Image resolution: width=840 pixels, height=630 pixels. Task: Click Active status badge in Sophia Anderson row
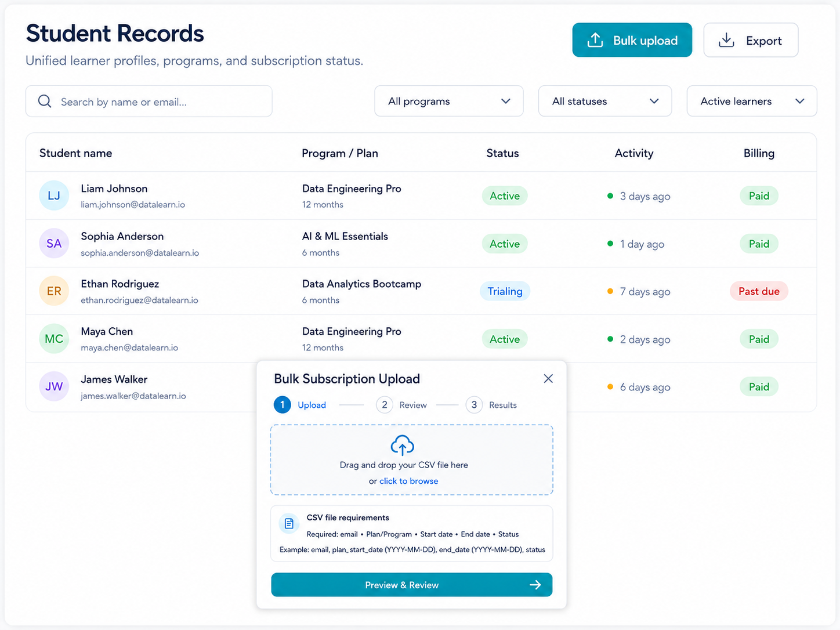click(505, 244)
